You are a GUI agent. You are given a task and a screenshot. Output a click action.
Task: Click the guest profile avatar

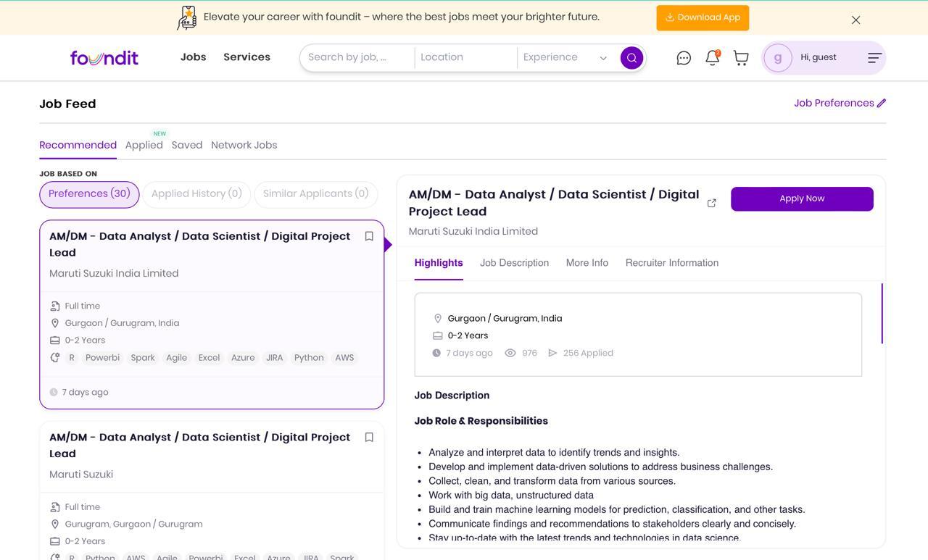778,58
